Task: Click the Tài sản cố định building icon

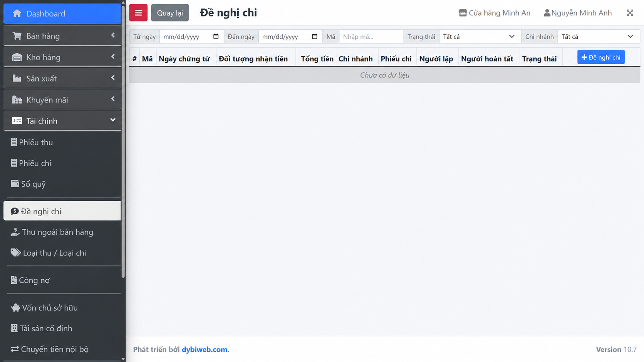Action: (14, 328)
